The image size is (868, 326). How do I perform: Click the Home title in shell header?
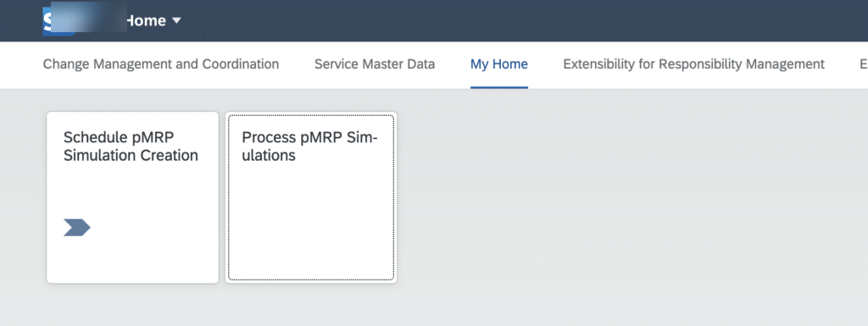point(146,21)
